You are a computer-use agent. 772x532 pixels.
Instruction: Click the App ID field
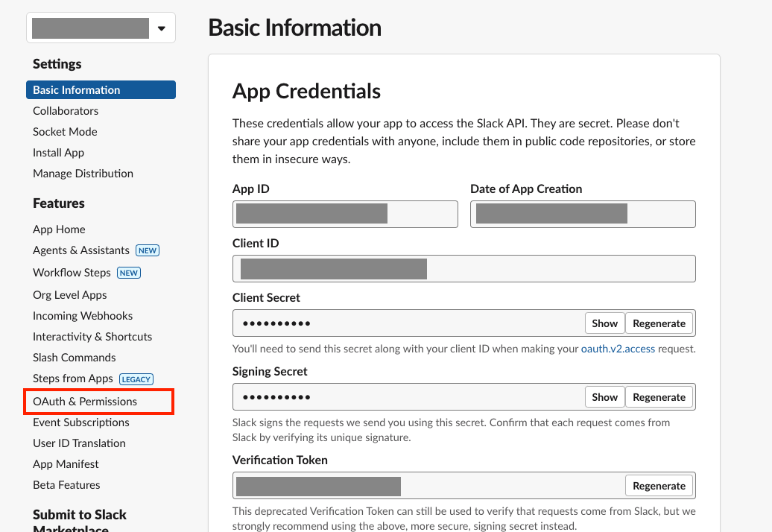coord(345,214)
